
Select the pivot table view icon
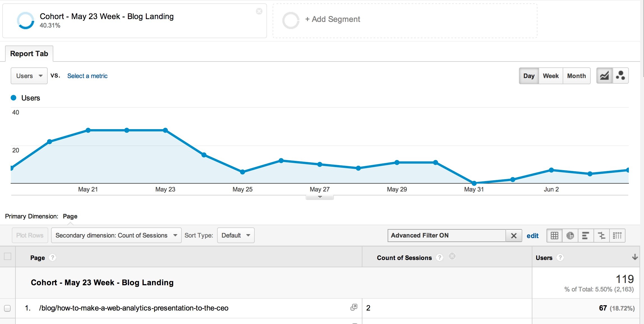tap(617, 236)
